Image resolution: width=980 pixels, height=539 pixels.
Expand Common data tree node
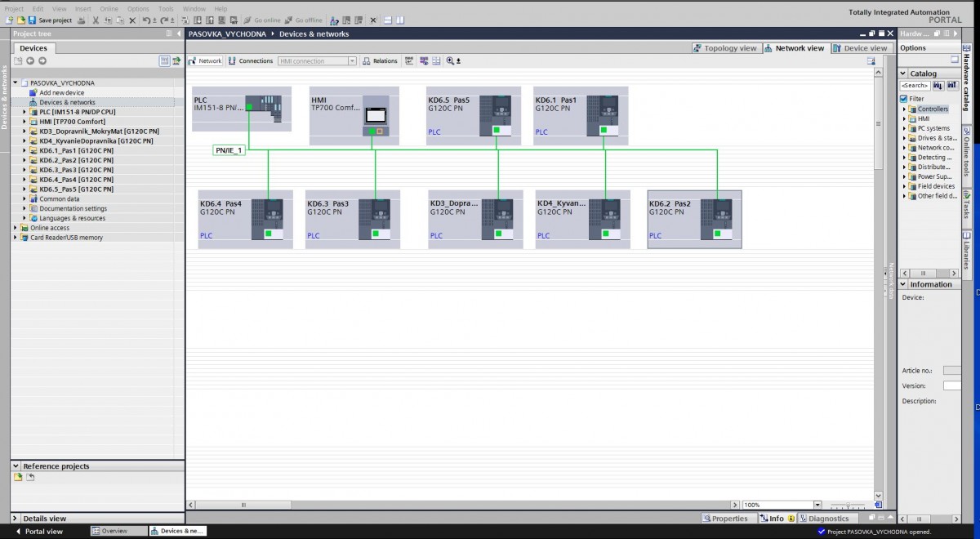[x=24, y=198]
